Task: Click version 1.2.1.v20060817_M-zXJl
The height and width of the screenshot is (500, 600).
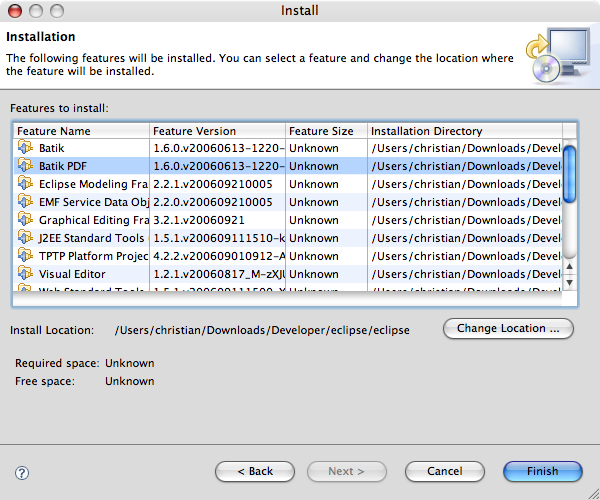Action: coord(219,274)
